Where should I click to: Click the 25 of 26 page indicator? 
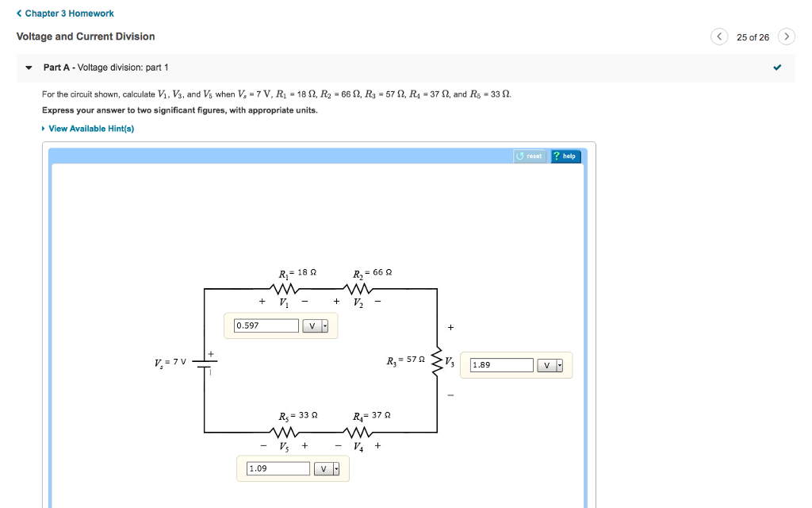point(753,37)
